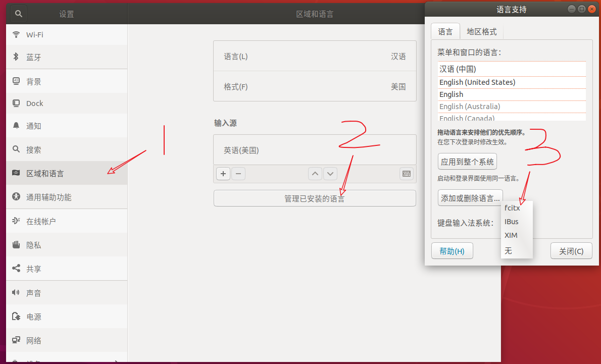
Task: Choose XIM input method option
Action: point(517,235)
